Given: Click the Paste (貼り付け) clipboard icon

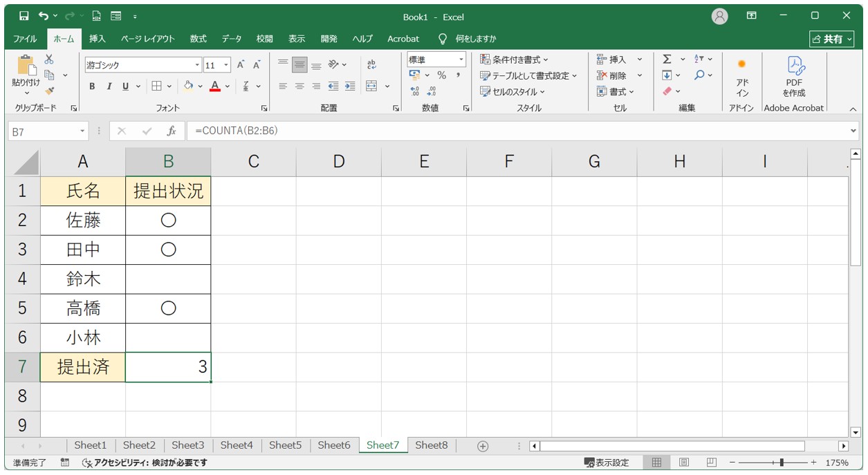Looking at the screenshot, I should pyautogui.click(x=26, y=65).
